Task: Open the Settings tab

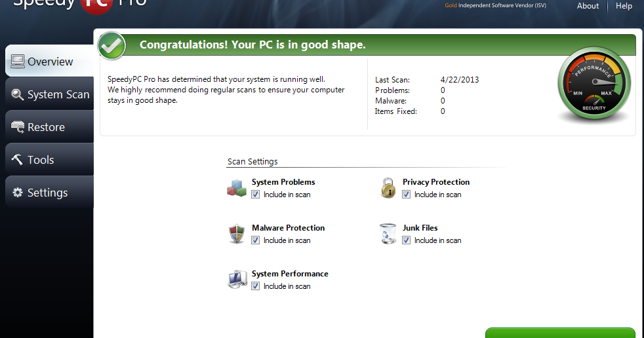Action: coord(50,193)
